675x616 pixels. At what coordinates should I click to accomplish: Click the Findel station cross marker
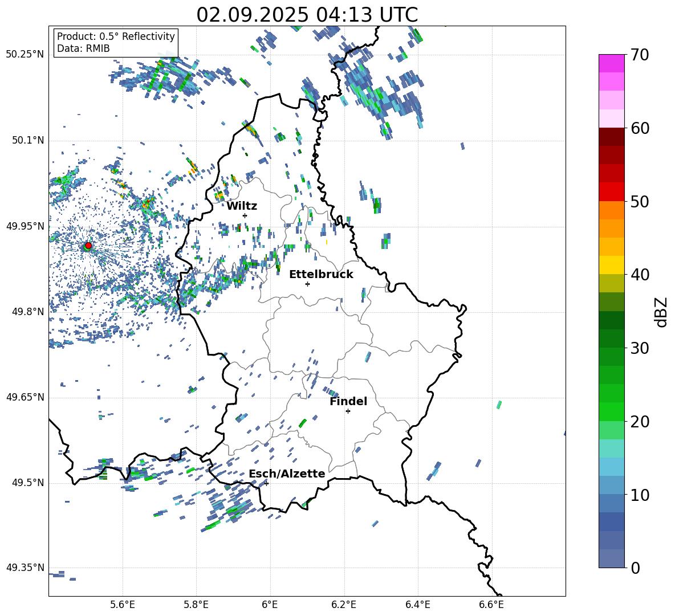pyautogui.click(x=348, y=411)
